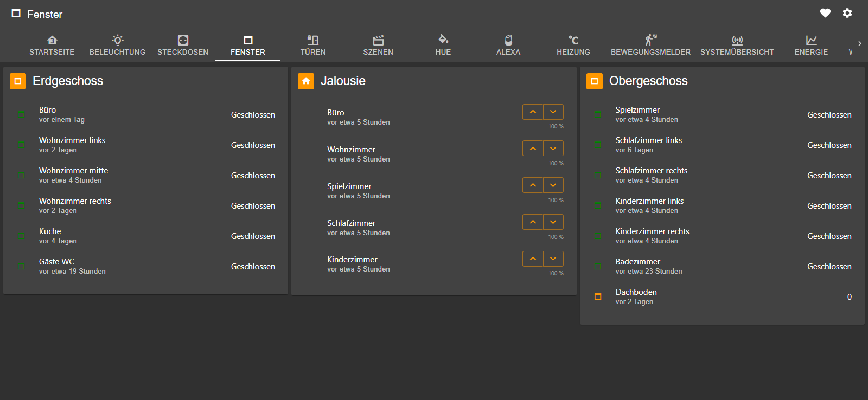This screenshot has height=400, width=868.
Task: Click Schlafzimmer links window state icon
Action: (x=598, y=145)
